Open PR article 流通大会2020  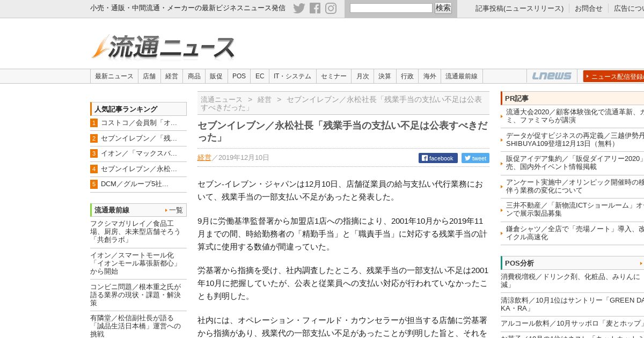[574, 116]
